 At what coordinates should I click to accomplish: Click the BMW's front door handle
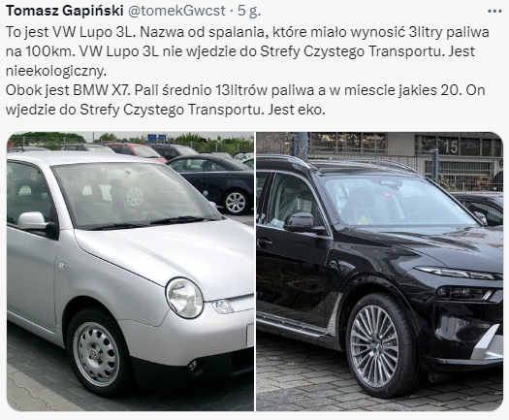click(x=265, y=242)
